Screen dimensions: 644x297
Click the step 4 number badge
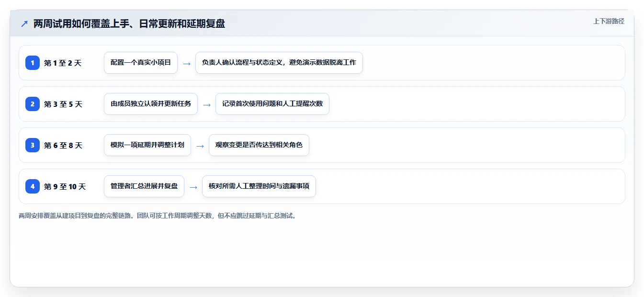33,186
